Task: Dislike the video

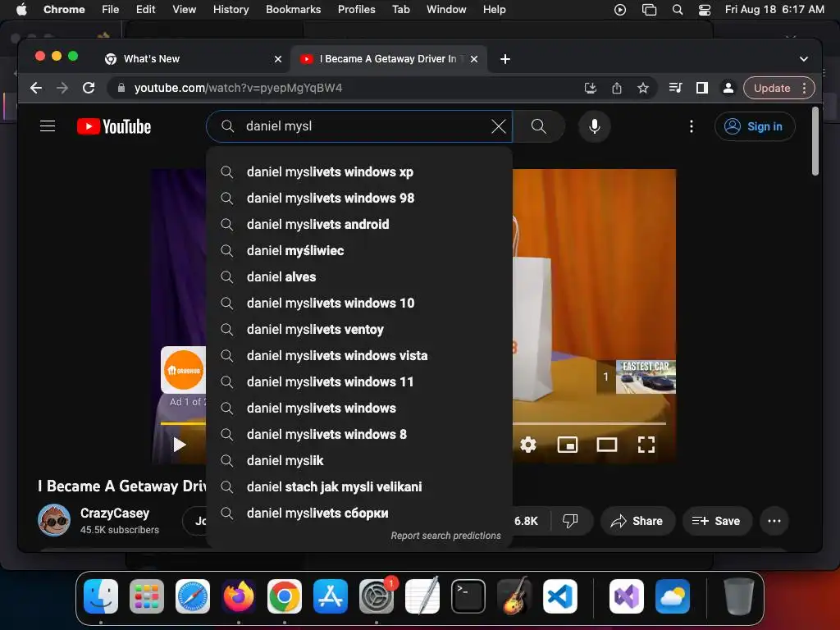Action: click(x=571, y=521)
